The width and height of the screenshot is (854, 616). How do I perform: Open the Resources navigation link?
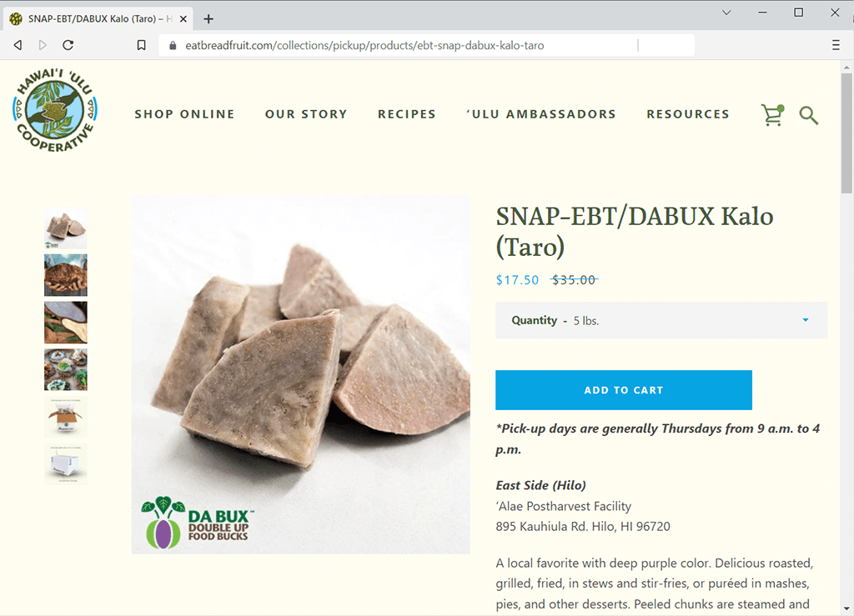coord(688,114)
